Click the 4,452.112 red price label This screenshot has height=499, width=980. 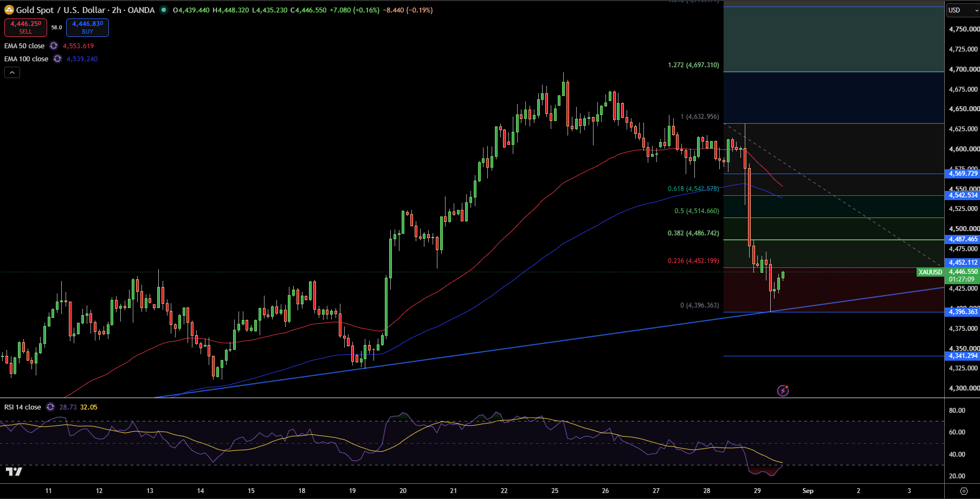tap(963, 263)
